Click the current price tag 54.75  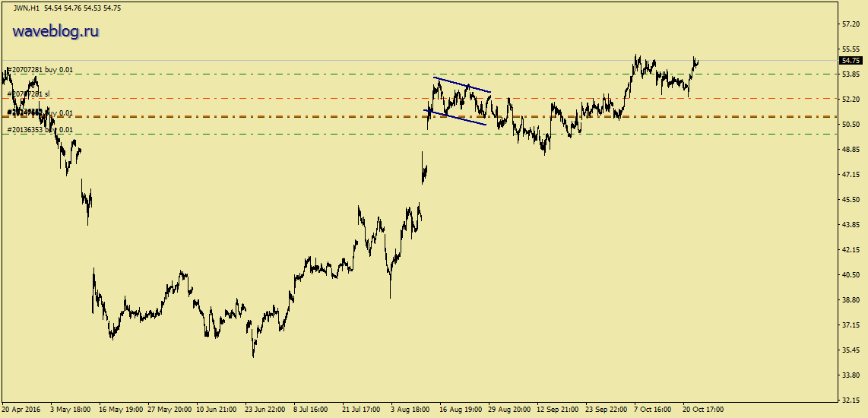(850, 60)
